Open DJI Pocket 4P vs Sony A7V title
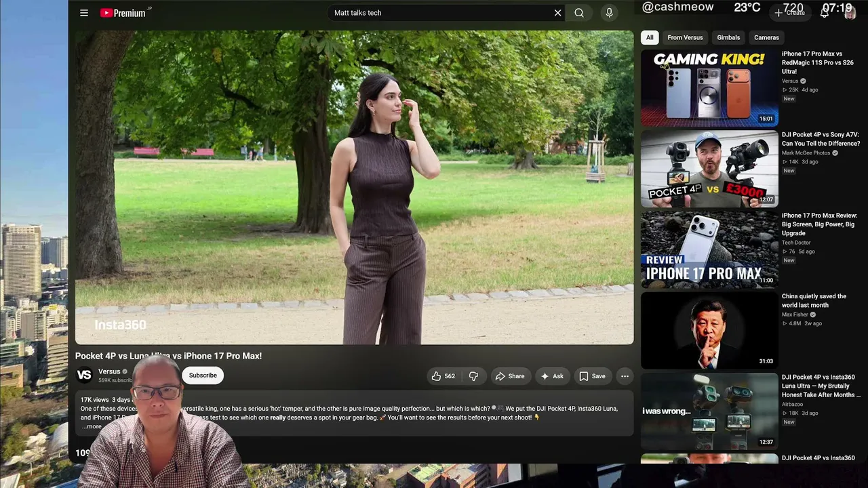Viewport: 868px width, 488px height. 821,139
